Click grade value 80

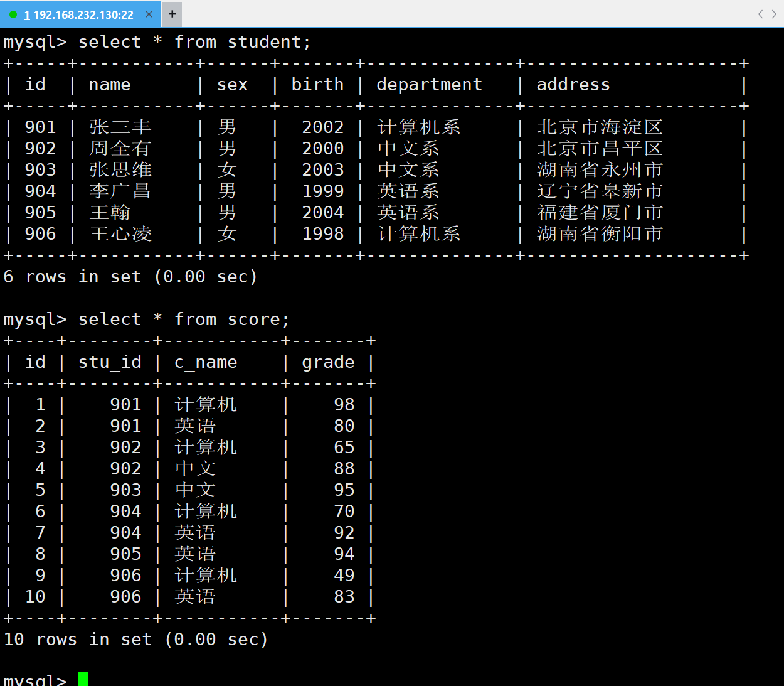(344, 426)
